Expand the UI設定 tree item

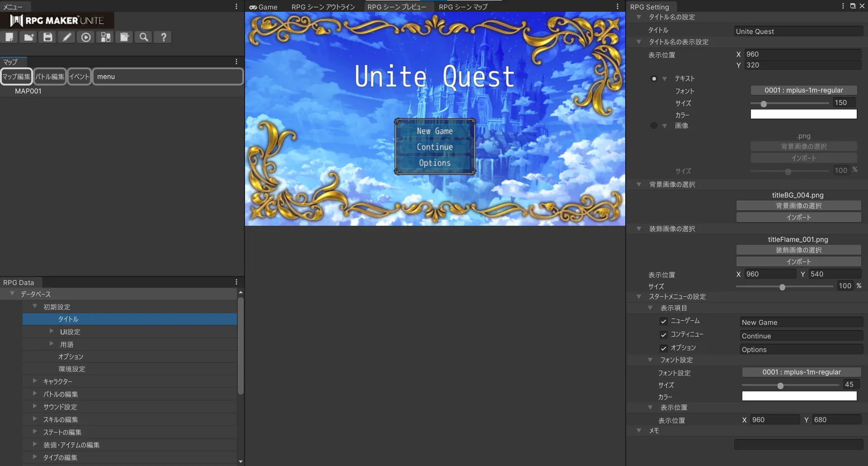(x=52, y=331)
